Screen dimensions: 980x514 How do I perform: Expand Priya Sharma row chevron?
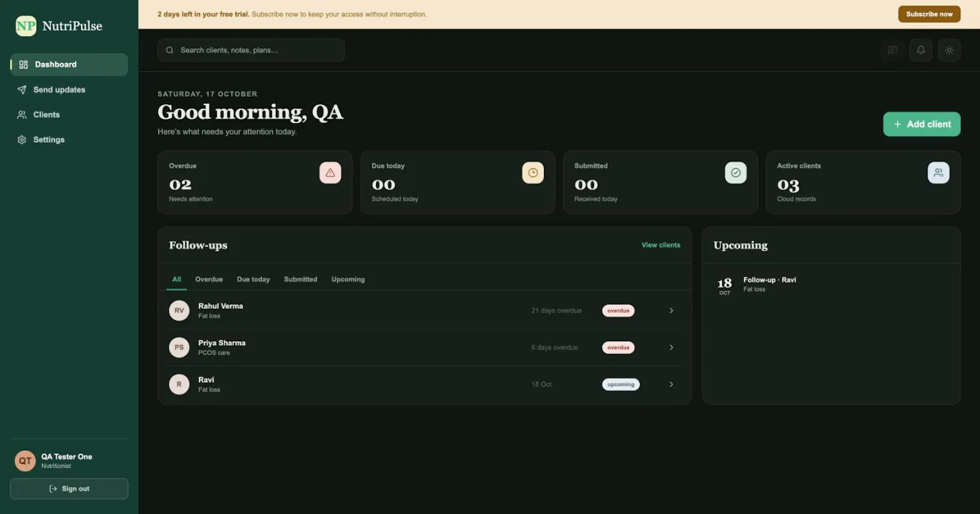coord(671,347)
